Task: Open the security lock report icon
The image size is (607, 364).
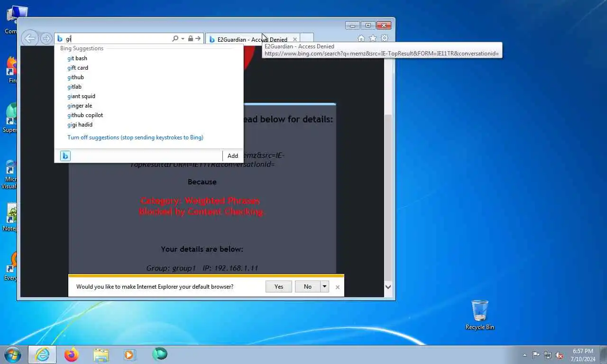Action: [190, 38]
